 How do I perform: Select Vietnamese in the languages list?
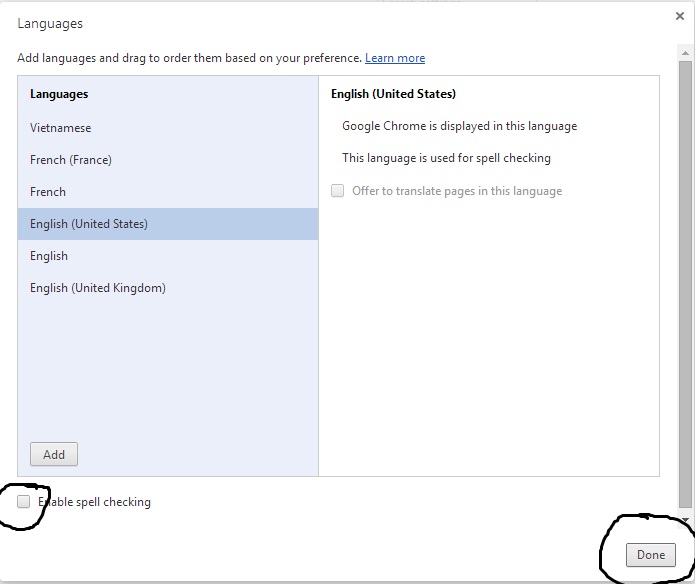coord(60,128)
